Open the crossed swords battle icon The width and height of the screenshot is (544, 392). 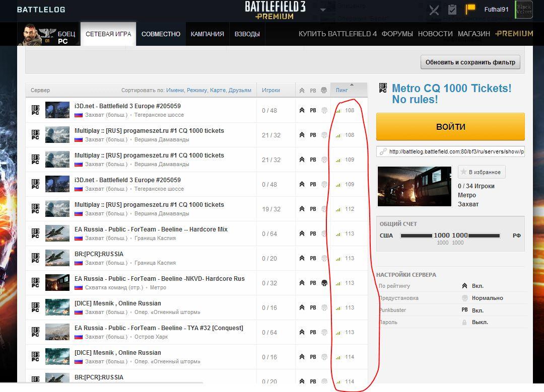tap(434, 10)
